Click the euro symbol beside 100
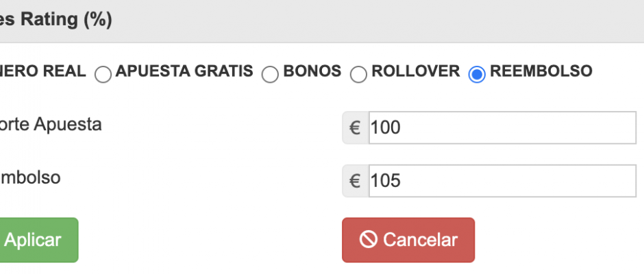 click(x=356, y=128)
